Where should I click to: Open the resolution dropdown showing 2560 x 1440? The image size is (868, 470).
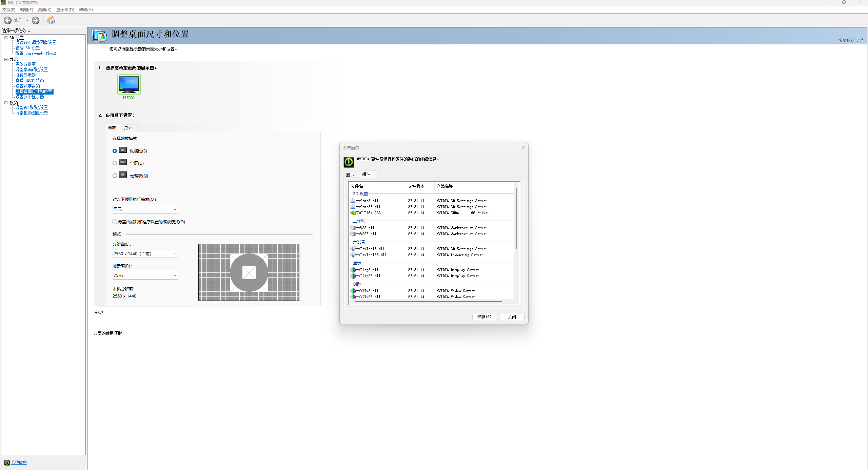(145, 254)
